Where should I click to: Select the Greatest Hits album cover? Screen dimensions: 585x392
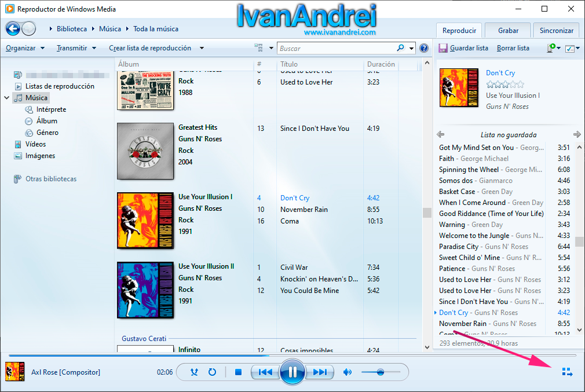(145, 151)
